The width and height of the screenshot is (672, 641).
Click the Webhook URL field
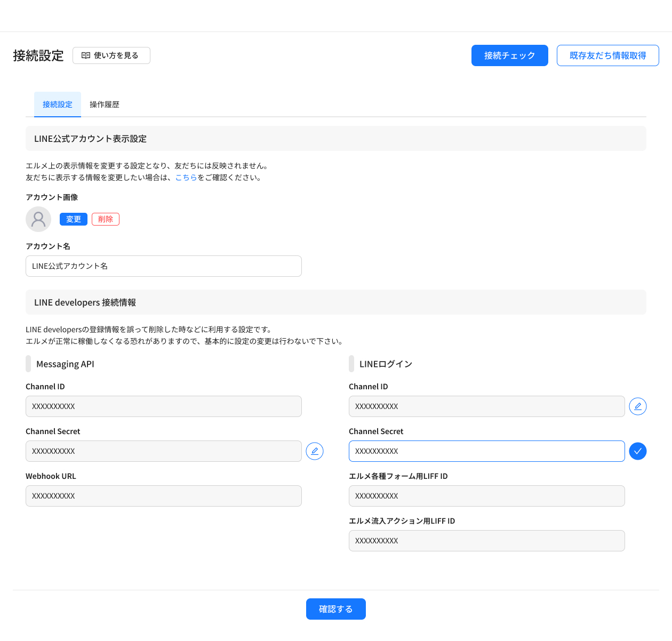pyautogui.click(x=164, y=496)
